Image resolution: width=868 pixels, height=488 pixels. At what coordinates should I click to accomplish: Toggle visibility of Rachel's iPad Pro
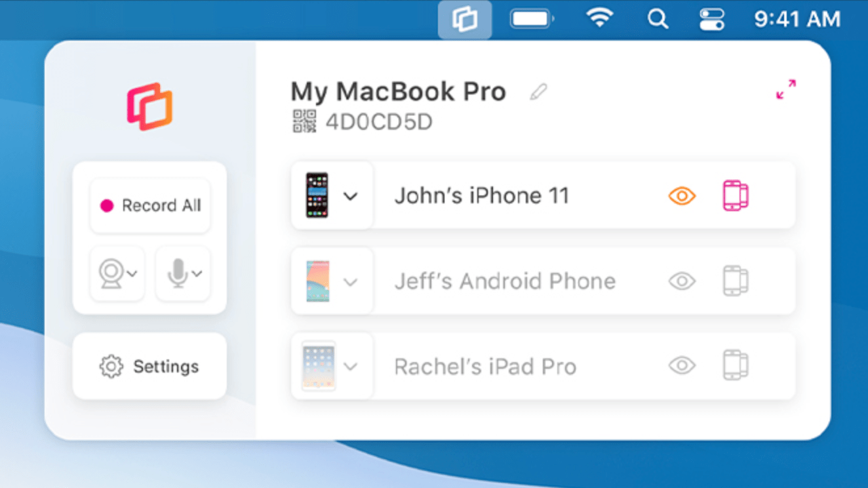[x=682, y=365]
